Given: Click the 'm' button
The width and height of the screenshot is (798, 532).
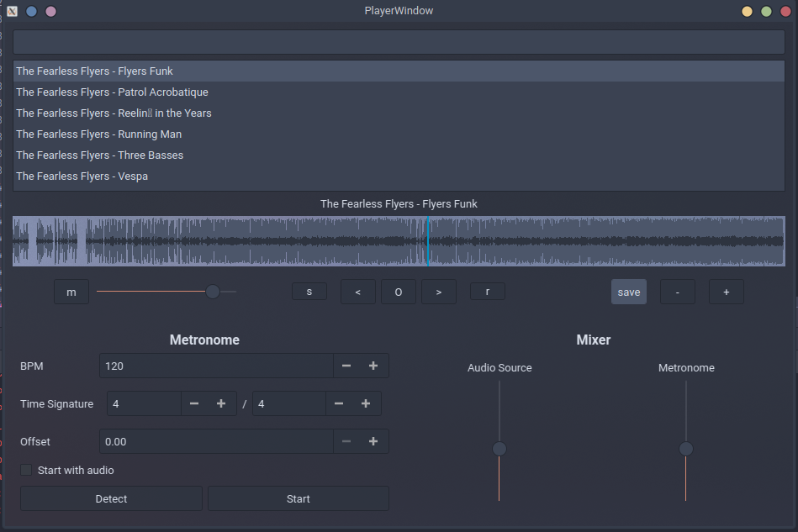Looking at the screenshot, I should click(x=71, y=292).
